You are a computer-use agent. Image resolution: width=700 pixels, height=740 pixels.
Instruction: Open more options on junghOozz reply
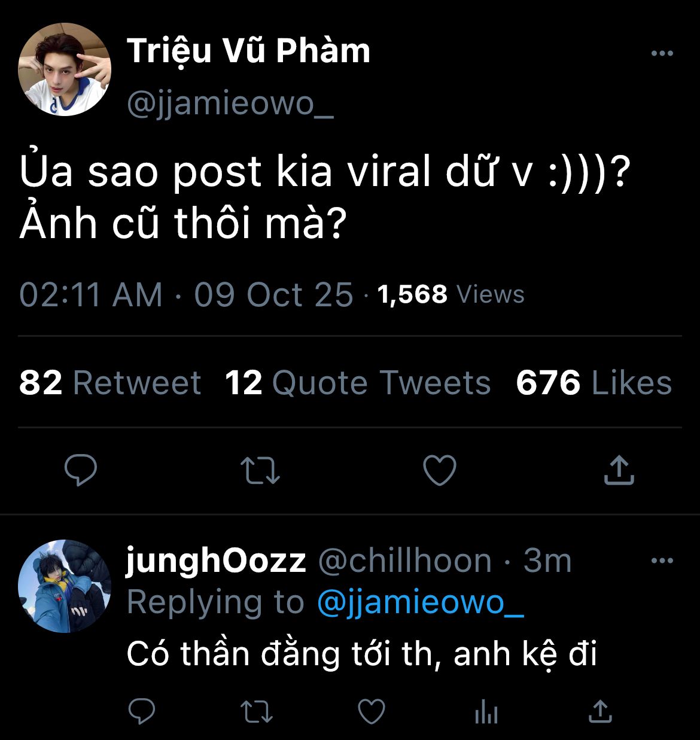[662, 561]
